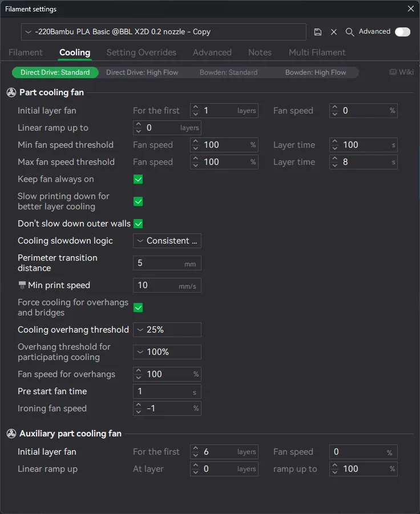Adjust Linear ramp up to layers stepper
Screen dimensions: 420x514
(x=138, y=128)
